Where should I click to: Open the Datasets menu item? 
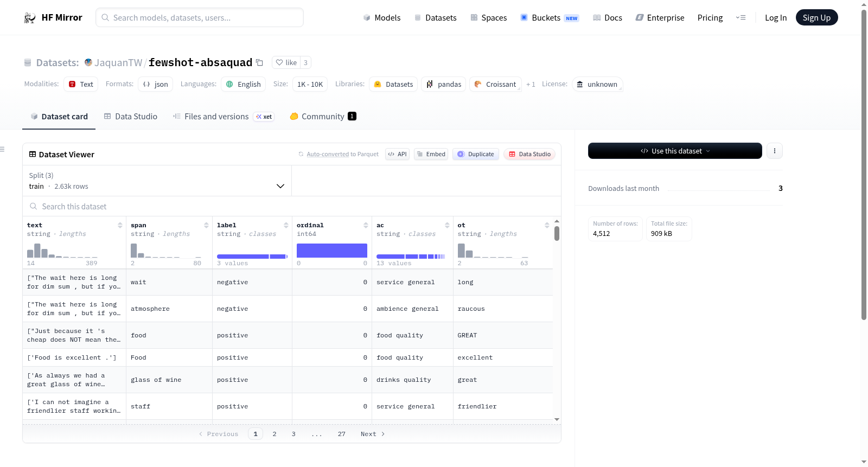pyautogui.click(x=435, y=17)
